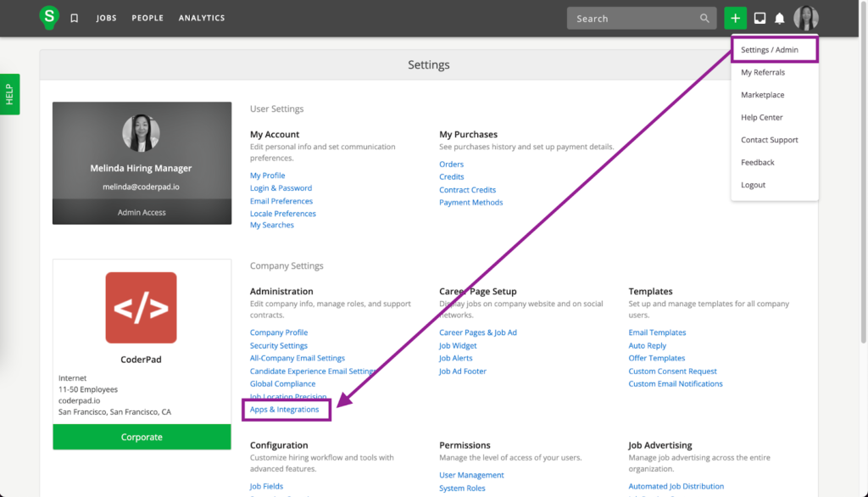Screen dimensions: 868x497
Task: Click the bookmark icon in the top bar
Action: (74, 16)
